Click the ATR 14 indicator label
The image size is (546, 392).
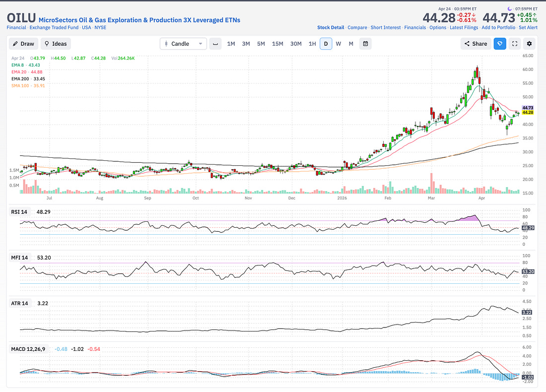point(19,303)
